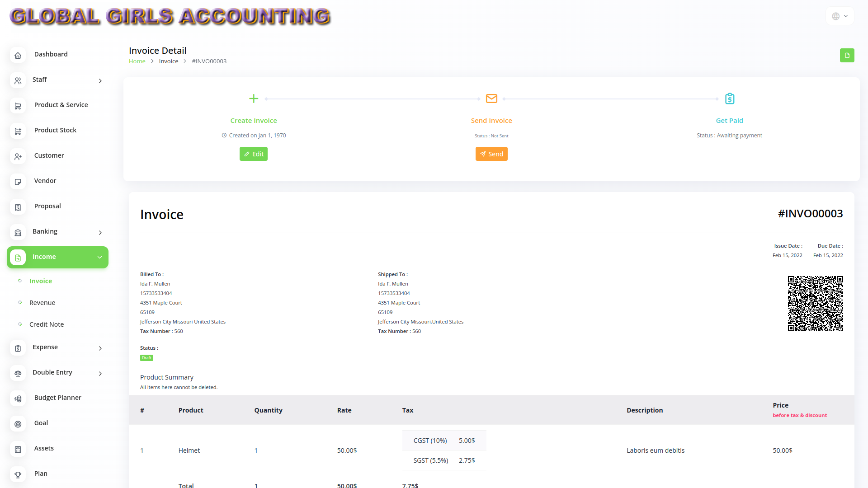The image size is (868, 488).
Task: Click the orange envelope Send Invoice icon
Action: [491, 99]
